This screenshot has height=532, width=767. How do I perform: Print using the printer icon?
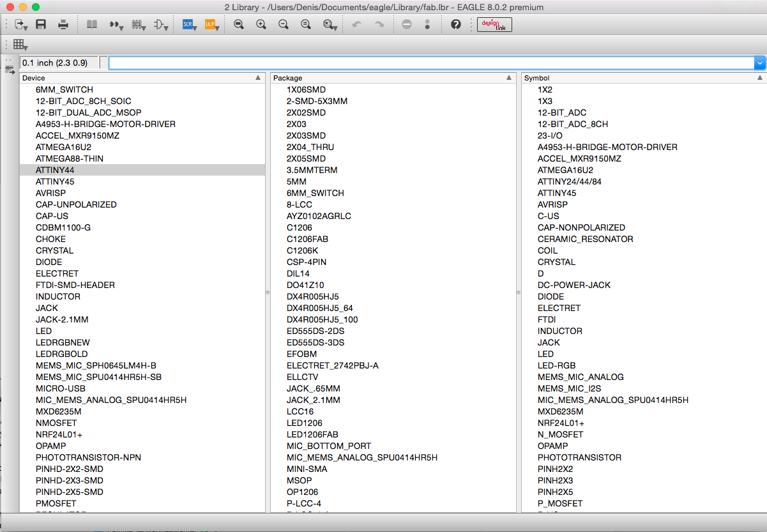point(63,25)
